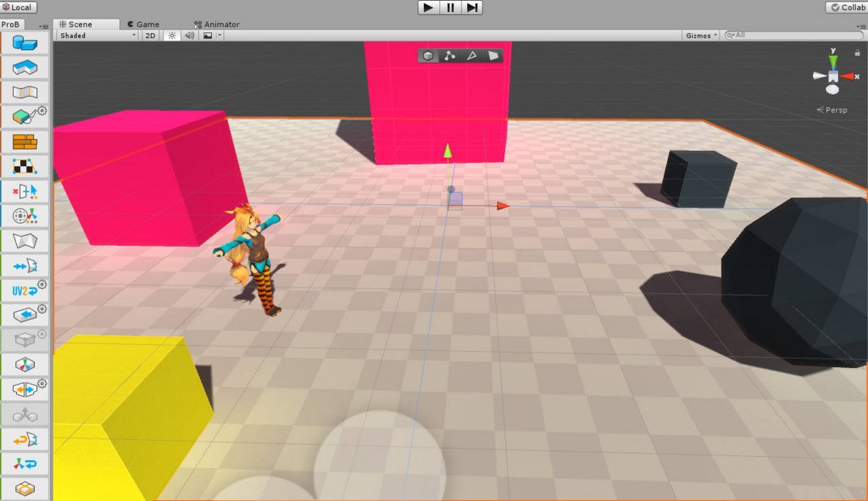Click the disabled vertex-cube icon
The image size is (868, 501).
click(x=23, y=339)
